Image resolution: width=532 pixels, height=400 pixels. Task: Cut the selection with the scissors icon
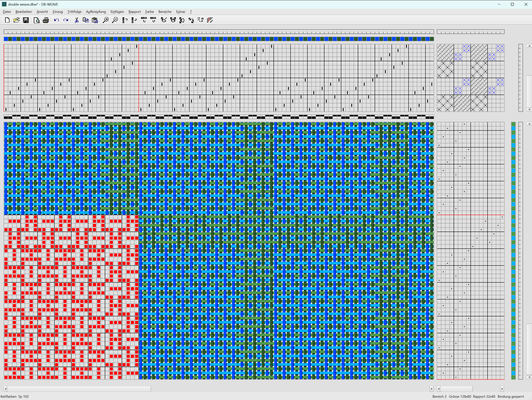(x=77, y=20)
